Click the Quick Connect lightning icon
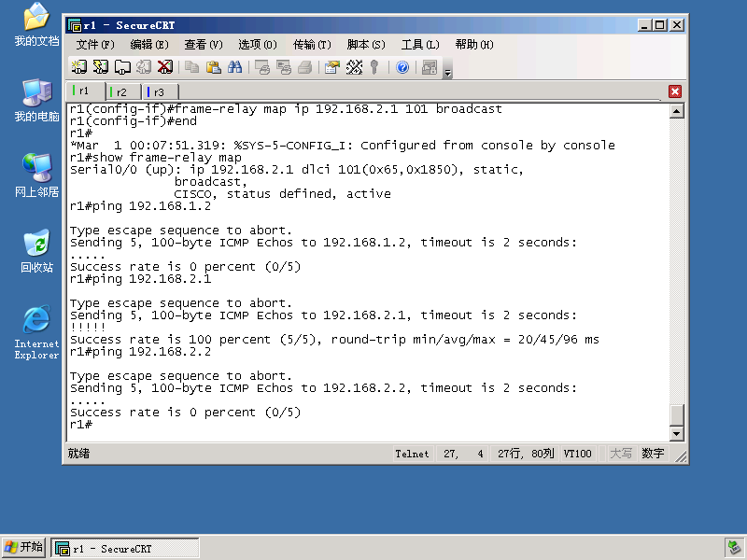 [x=101, y=67]
